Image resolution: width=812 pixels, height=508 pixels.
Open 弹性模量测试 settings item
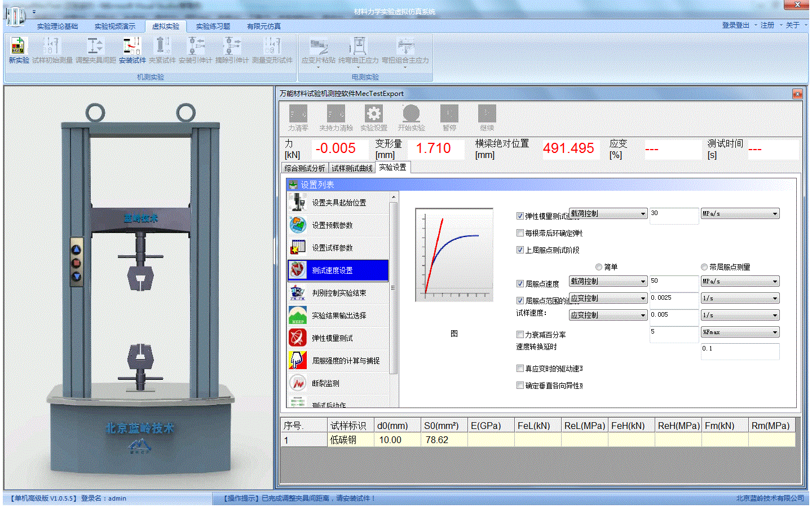(332, 338)
